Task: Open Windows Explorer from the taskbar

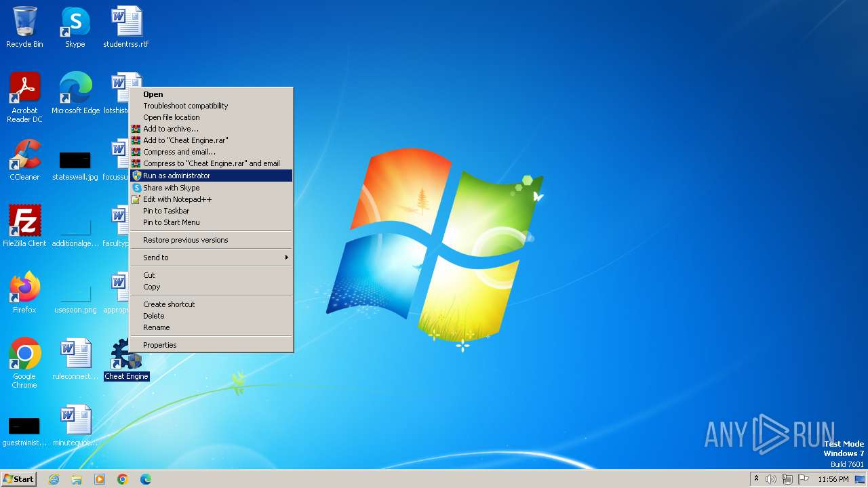Action: pos(77,479)
